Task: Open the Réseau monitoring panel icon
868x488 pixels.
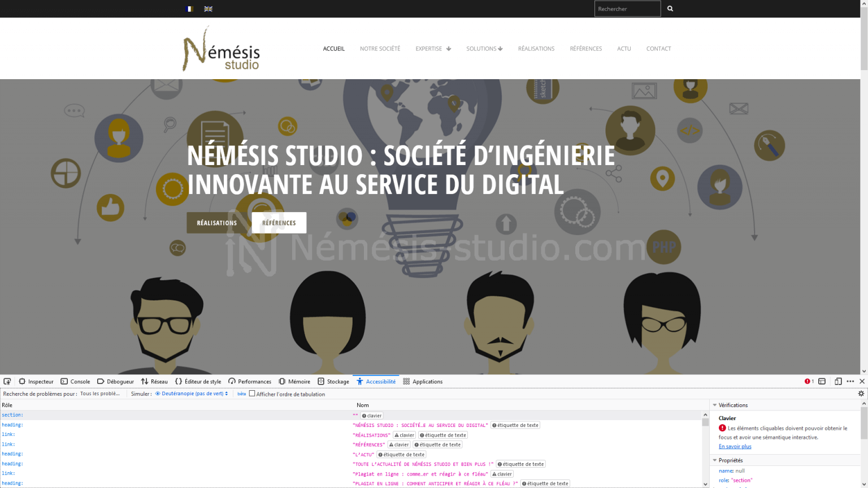Action: tap(144, 381)
